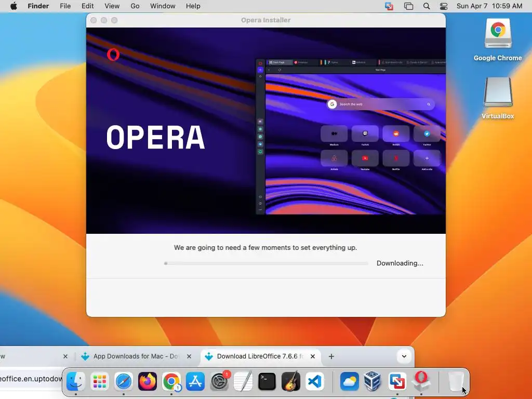Open GarageBand in the Dock
Image resolution: width=532 pixels, height=399 pixels.
click(291, 381)
